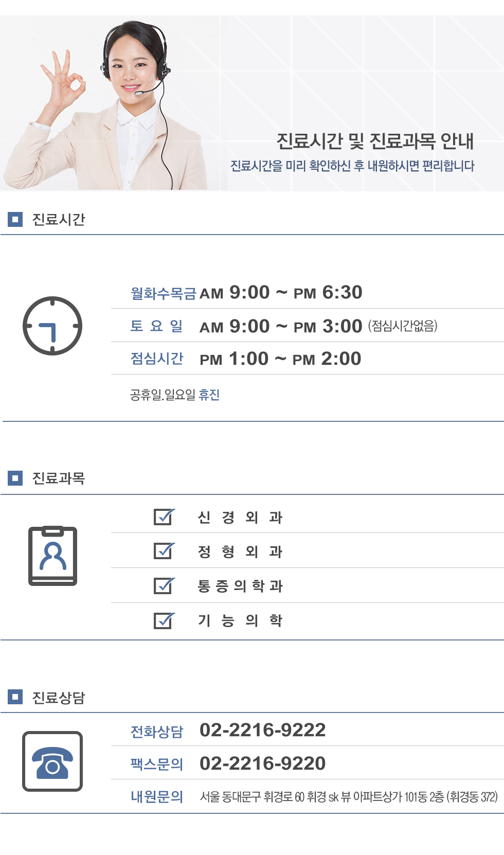The height and width of the screenshot is (855, 504).
Task: Click the 토요일 Saturday hours label
Action: point(157,326)
